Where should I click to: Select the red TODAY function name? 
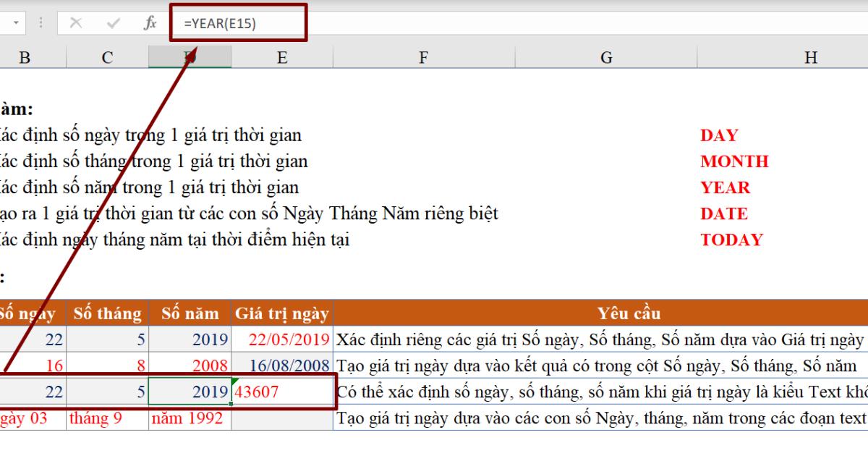(x=734, y=240)
